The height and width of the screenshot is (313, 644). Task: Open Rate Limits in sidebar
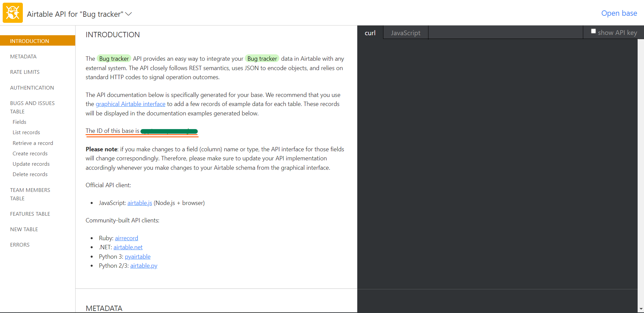pos(25,72)
